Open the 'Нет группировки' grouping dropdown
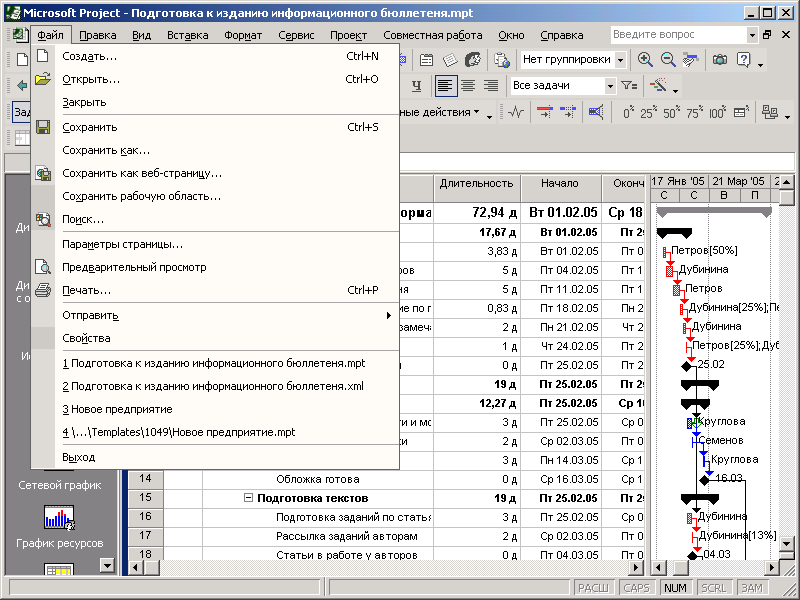800x600 pixels. coord(620,60)
